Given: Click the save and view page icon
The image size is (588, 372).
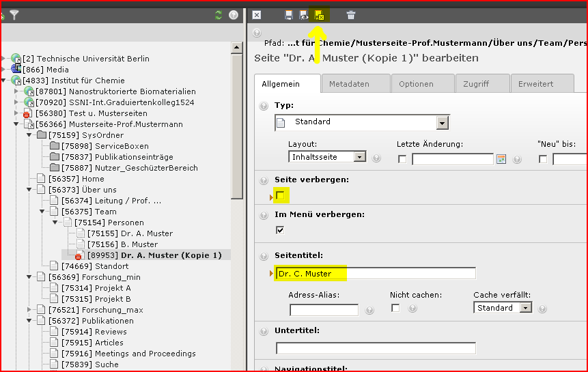Looking at the screenshot, I should coord(303,15).
